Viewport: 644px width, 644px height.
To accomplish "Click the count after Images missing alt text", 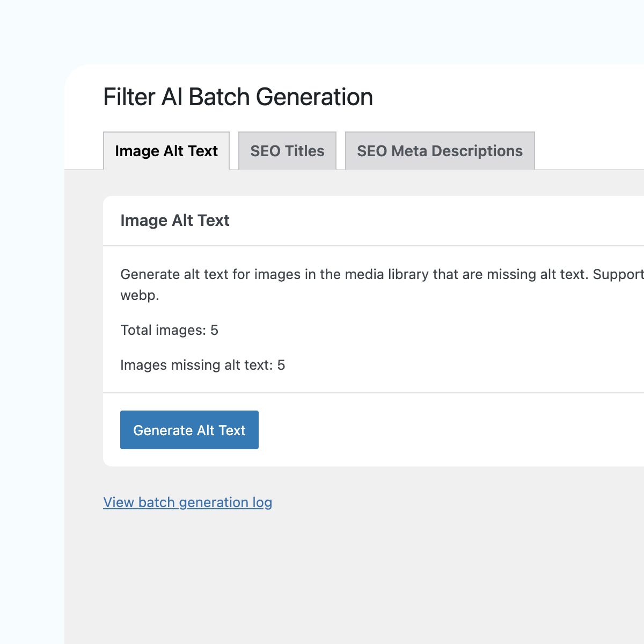I will [281, 365].
